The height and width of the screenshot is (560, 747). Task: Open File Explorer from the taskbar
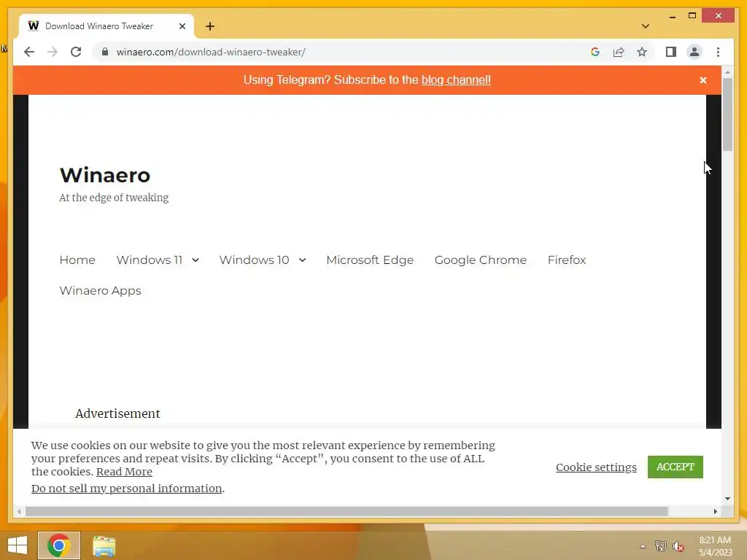click(x=104, y=546)
